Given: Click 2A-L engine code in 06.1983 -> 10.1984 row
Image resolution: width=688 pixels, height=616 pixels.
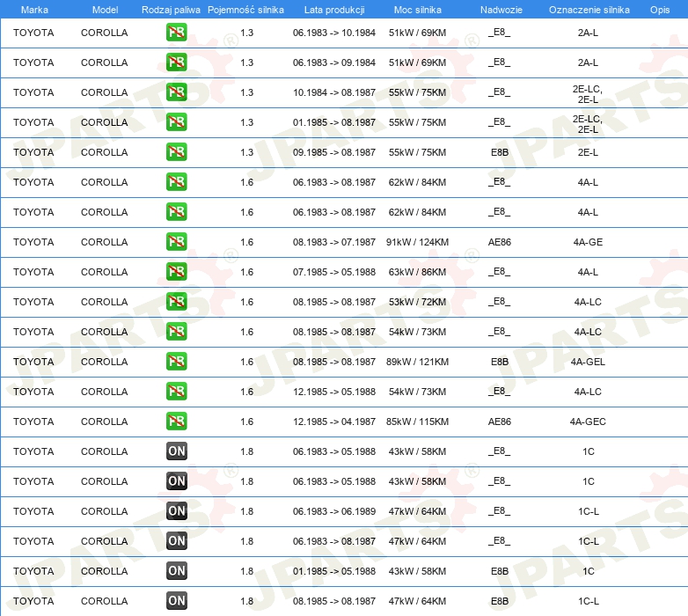Looking at the screenshot, I should pos(588,33).
